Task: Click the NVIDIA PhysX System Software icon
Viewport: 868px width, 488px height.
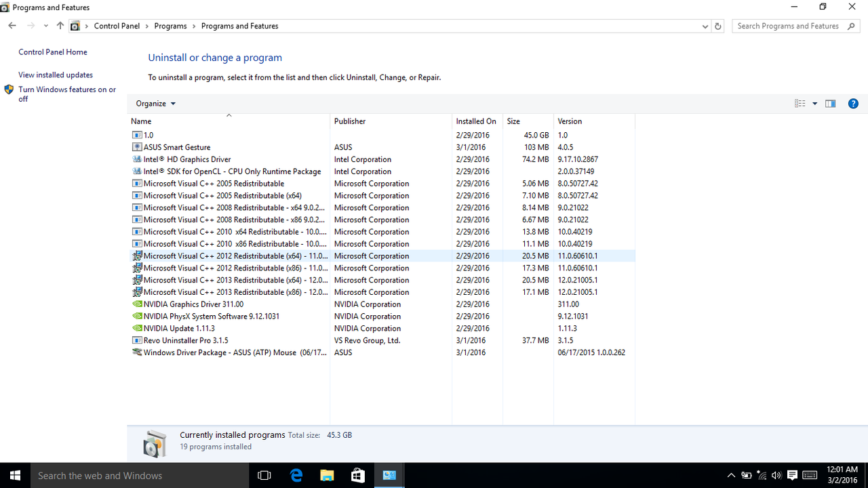Action: (137, 317)
